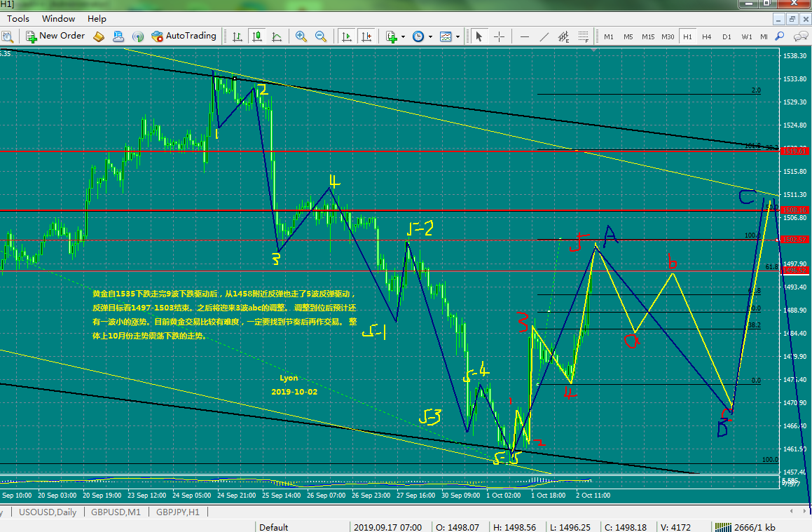Open the virtual hosting cloud icon
This screenshot has width=812, height=532.
click(x=118, y=36)
